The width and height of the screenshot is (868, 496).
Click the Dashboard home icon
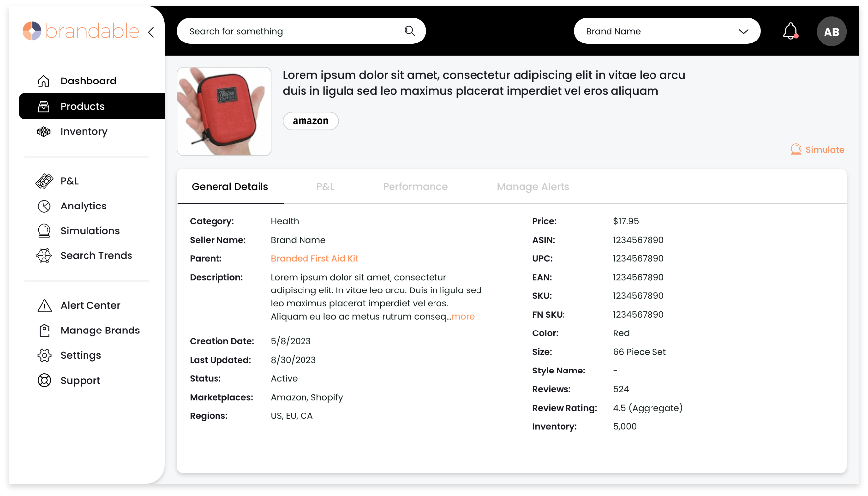[44, 81]
